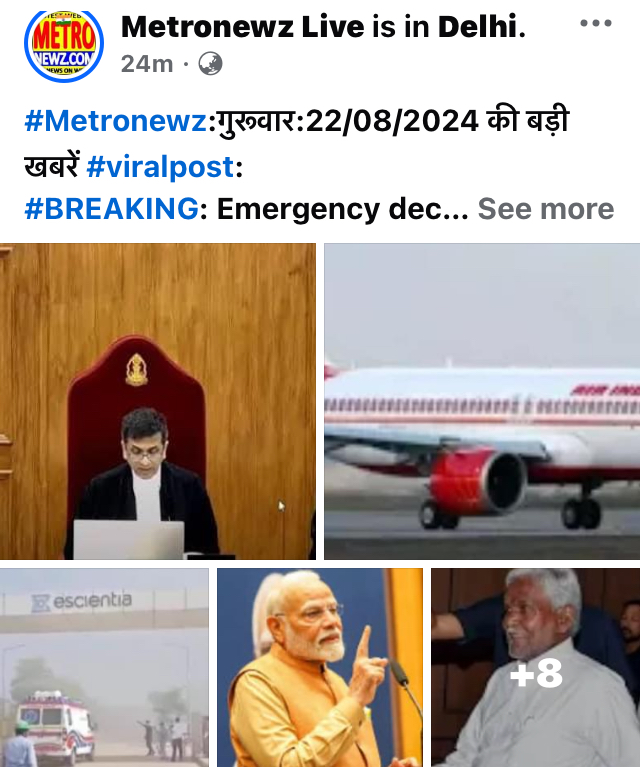Open the three-dot post options menu
Viewport: 640px width, 767px height.
(x=595, y=23)
